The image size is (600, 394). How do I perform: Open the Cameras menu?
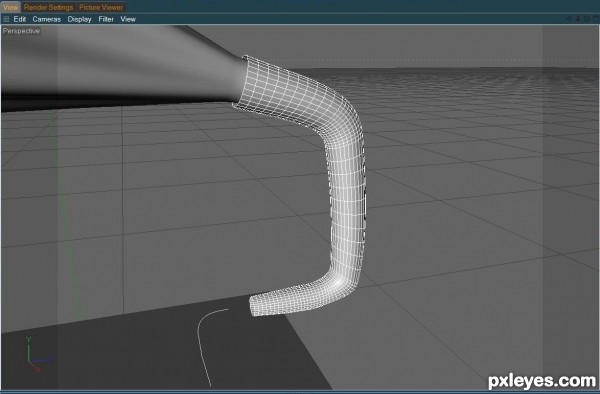46,19
